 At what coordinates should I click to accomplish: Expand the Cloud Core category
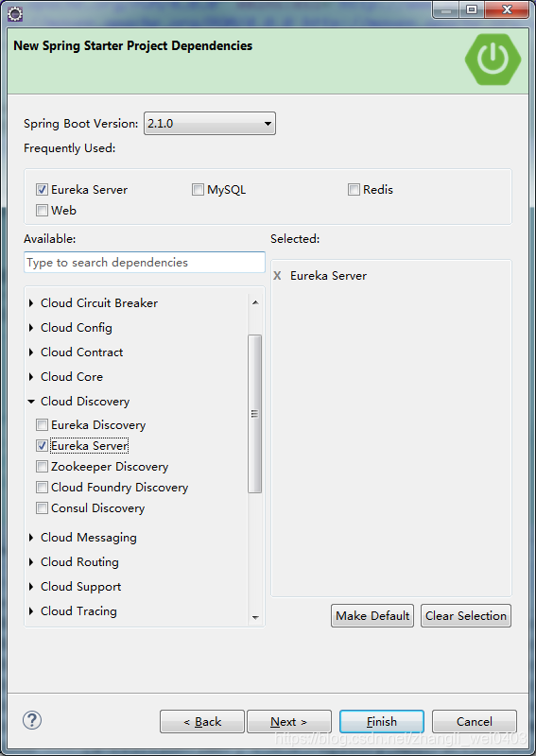[x=31, y=376]
